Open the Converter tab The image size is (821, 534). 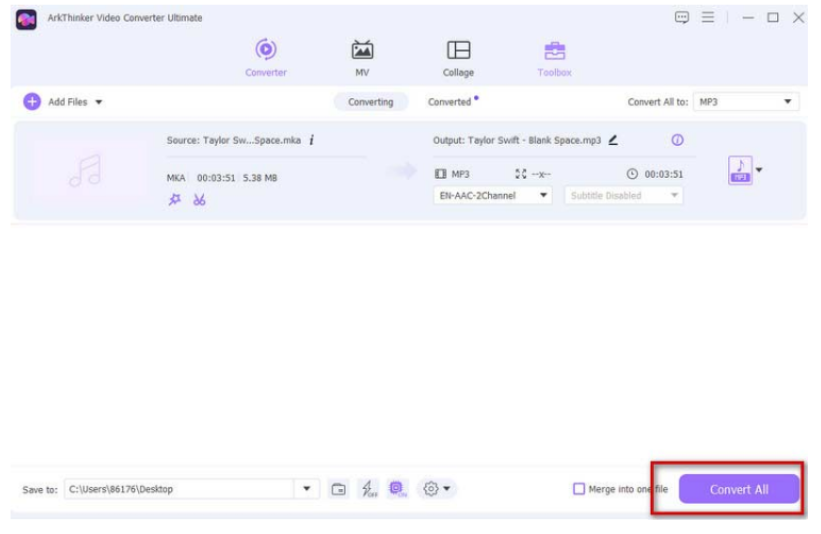pos(265,58)
